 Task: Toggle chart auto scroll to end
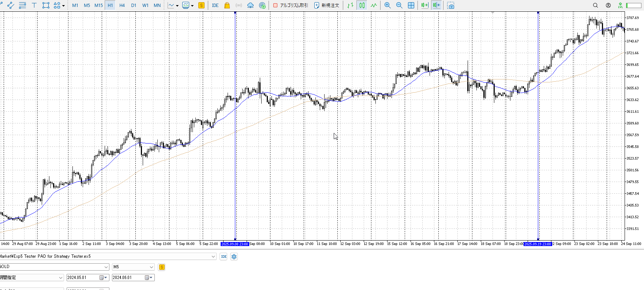click(x=424, y=5)
